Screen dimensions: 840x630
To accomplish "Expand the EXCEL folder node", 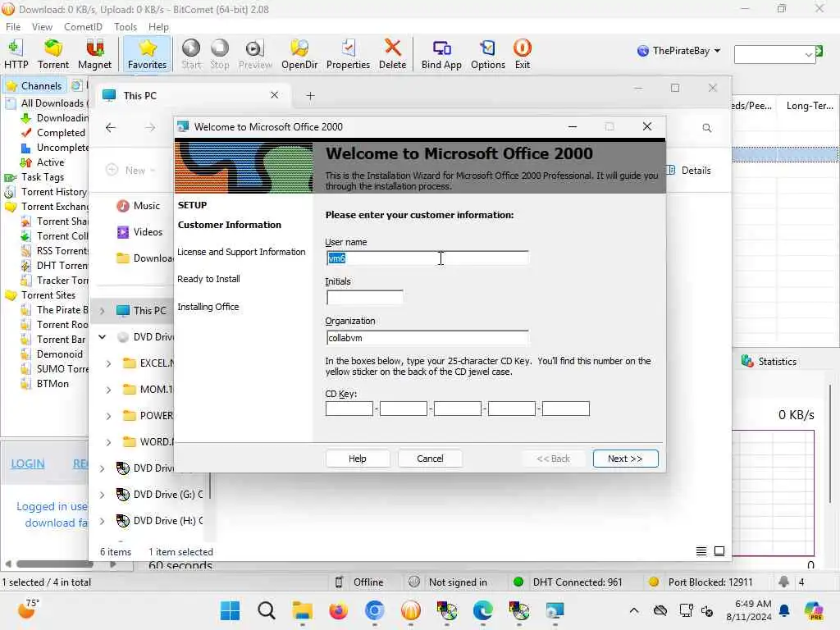I will (x=109, y=363).
